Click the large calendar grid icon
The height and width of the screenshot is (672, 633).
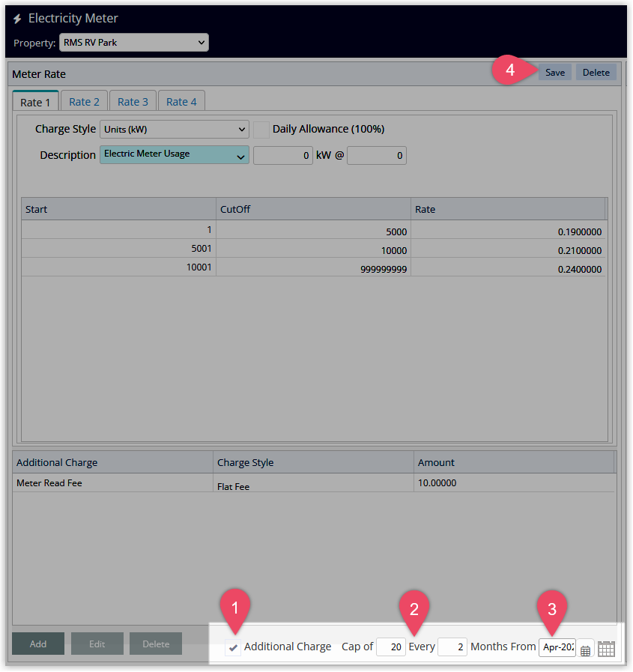tap(606, 649)
